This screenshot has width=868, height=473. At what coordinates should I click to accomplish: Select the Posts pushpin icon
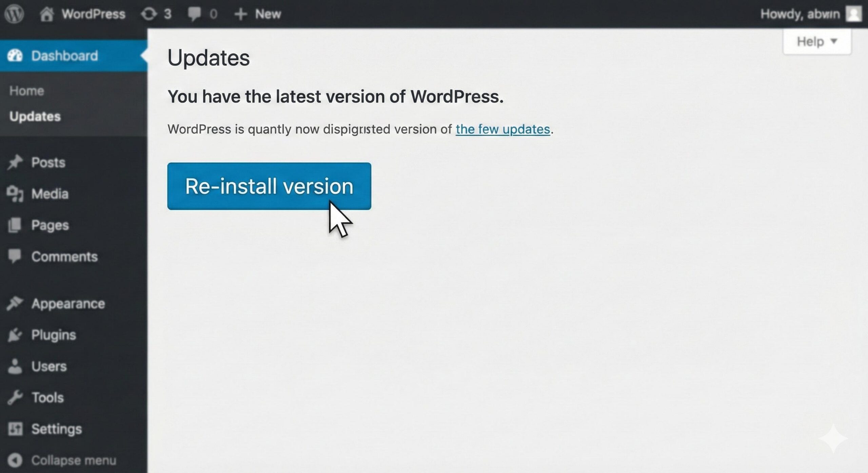[x=15, y=162]
